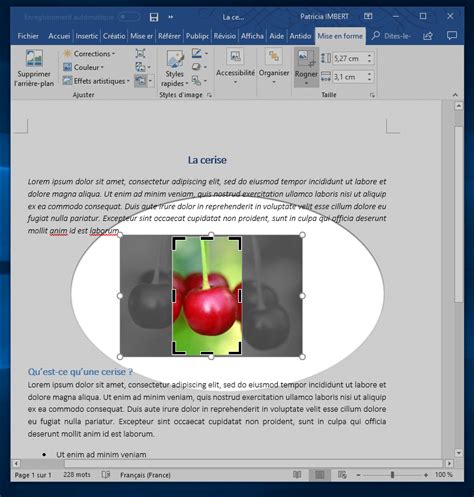This screenshot has width=474, height=497.
Task: Click the horizontal scrollbar right arrow
Action: [x=449, y=463]
